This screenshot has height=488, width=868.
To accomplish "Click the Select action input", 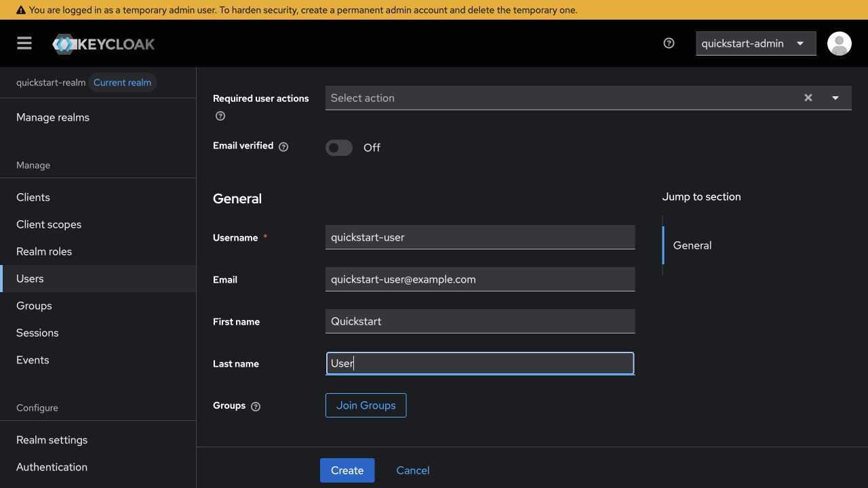I will 561,98.
